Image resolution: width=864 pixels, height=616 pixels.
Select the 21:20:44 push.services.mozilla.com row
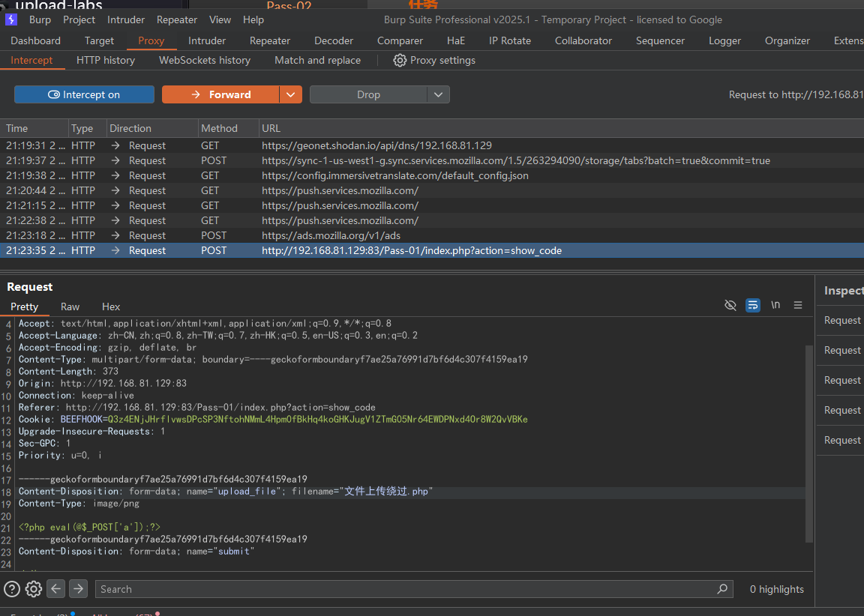point(432,190)
